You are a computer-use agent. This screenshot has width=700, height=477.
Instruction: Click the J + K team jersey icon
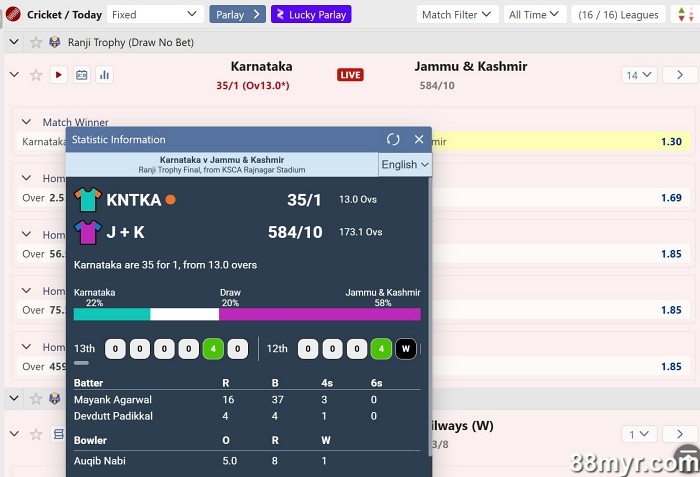point(88,232)
